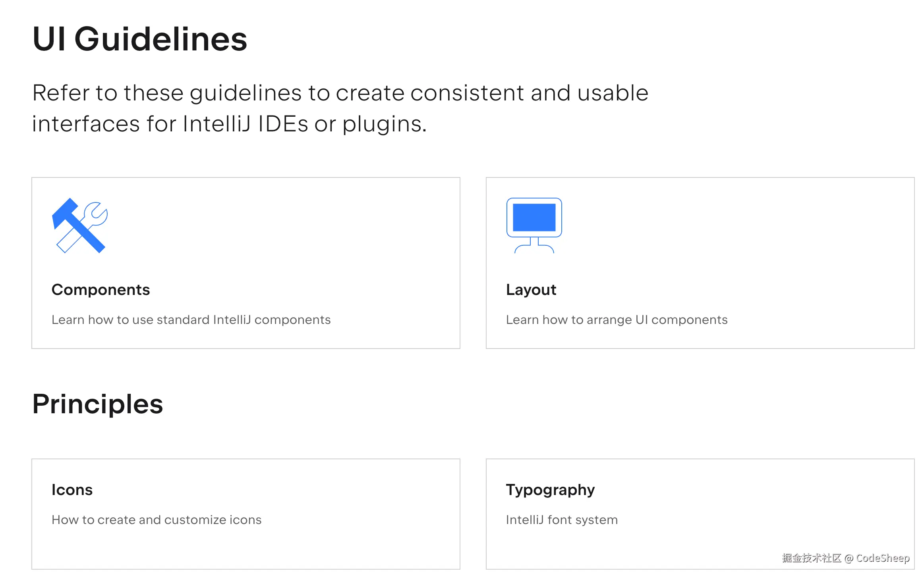Click the 掘金技术社区 watermark label
Screen dimensions: 924x578
812,558
